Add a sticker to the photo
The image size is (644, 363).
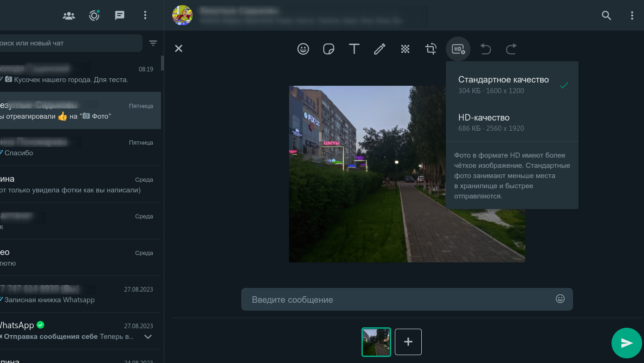328,49
